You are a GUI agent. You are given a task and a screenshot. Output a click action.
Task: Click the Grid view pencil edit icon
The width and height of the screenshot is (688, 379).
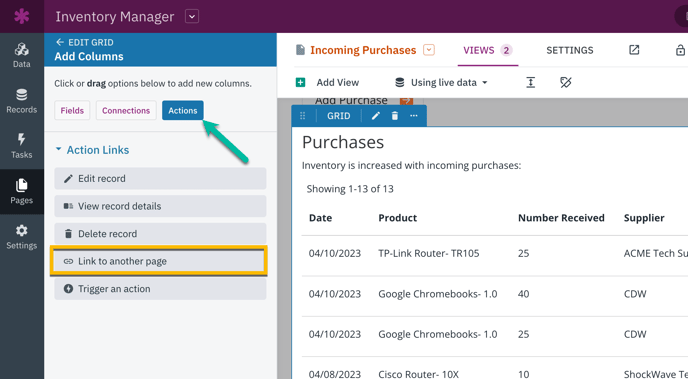click(x=376, y=116)
